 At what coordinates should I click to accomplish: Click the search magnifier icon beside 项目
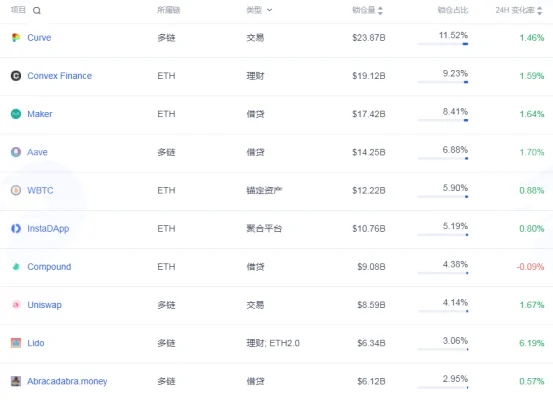tap(37, 11)
